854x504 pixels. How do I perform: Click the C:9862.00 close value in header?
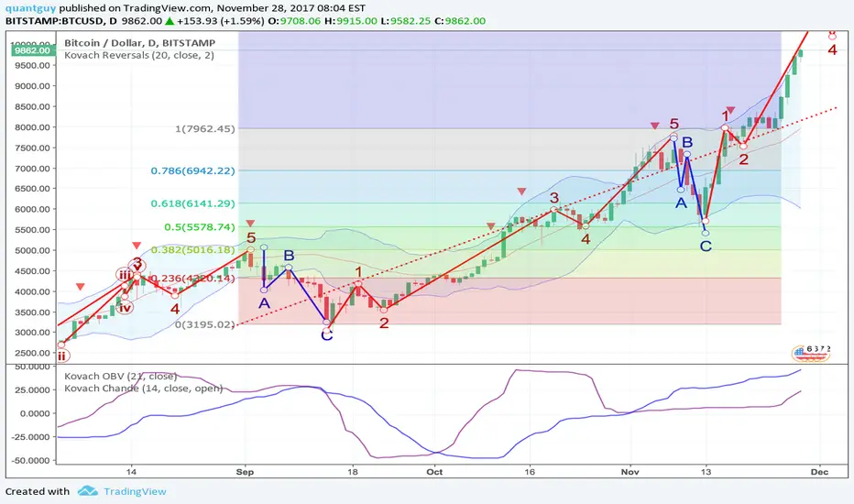point(460,21)
